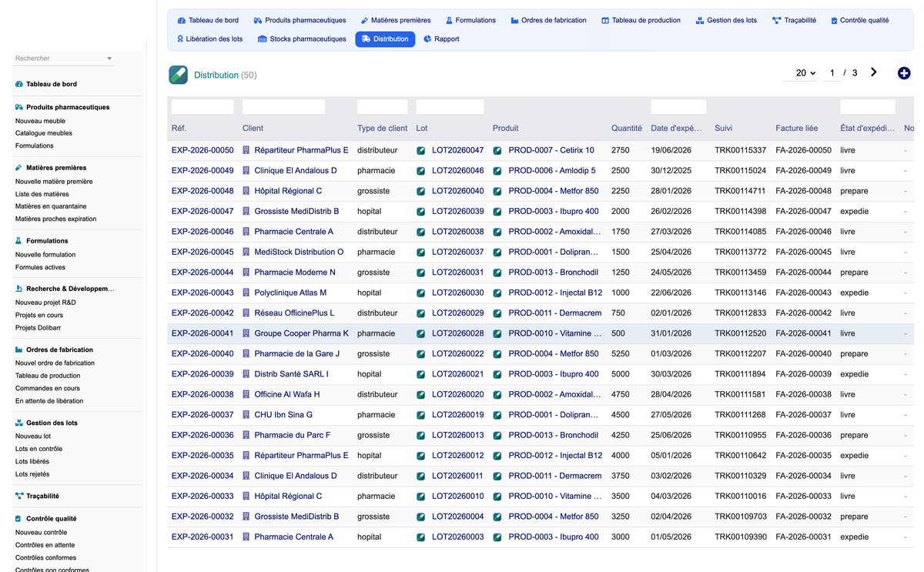924x572 pixels.
Task: Open shipment EXP-2026-00050
Action: pyautogui.click(x=203, y=150)
